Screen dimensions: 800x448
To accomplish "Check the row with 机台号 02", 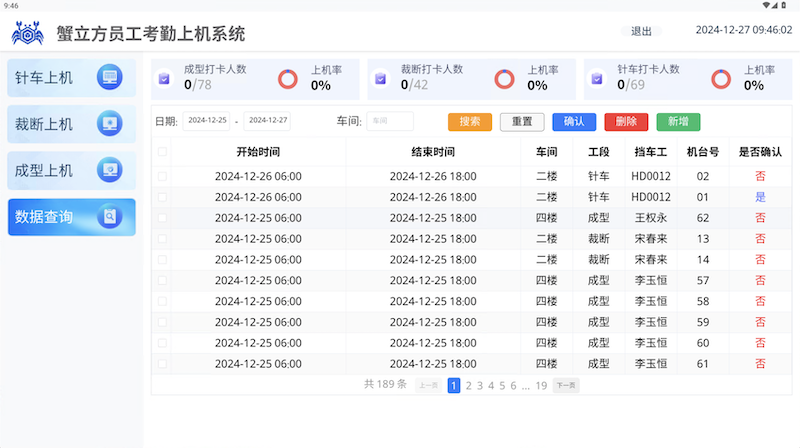I will [x=162, y=176].
